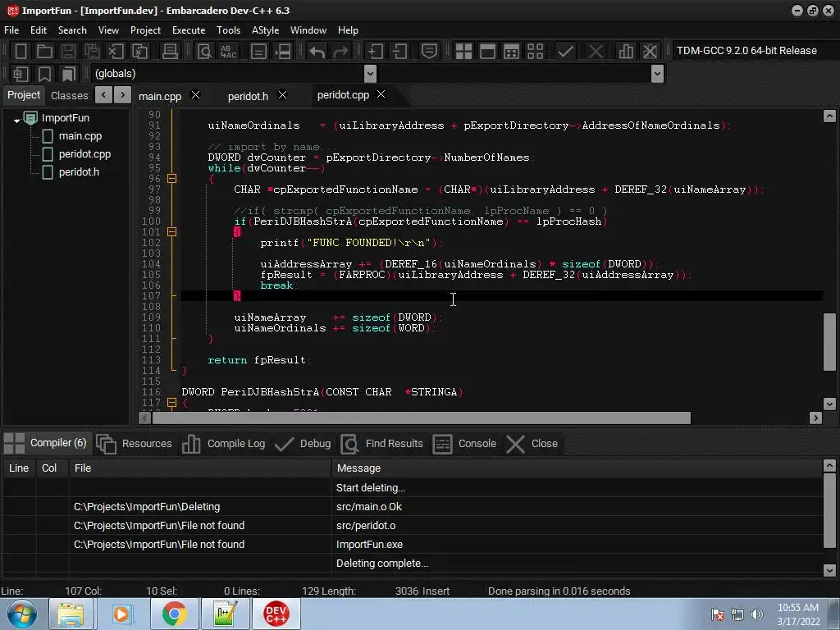Click the Toggle comment toolbar icon

429,52
